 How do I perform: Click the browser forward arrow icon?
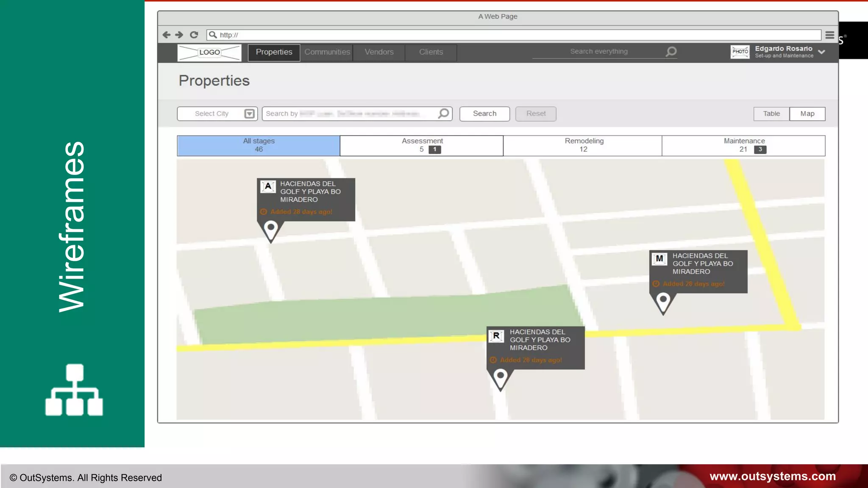click(x=179, y=35)
